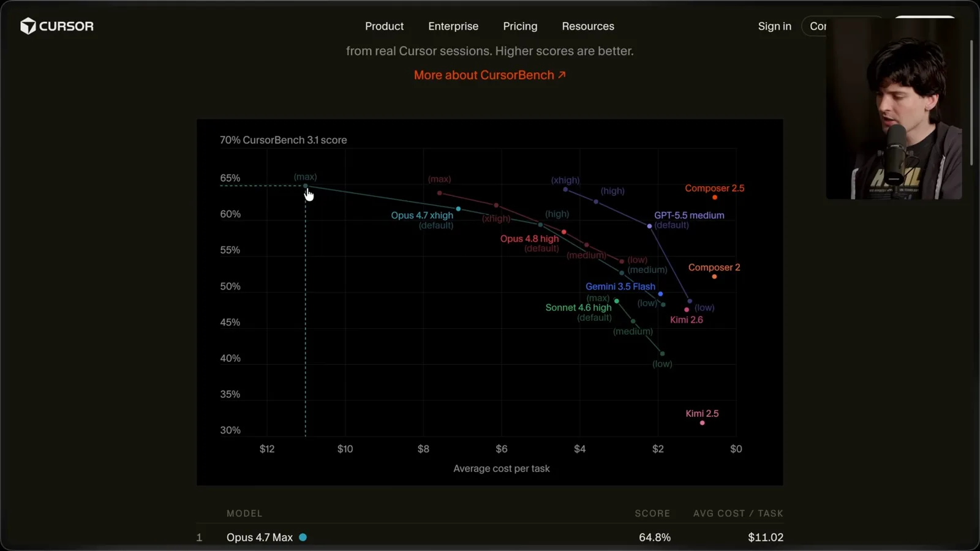This screenshot has height=551, width=980.
Task: Click the Opus 4.7 Max table row name
Action: pos(260,538)
